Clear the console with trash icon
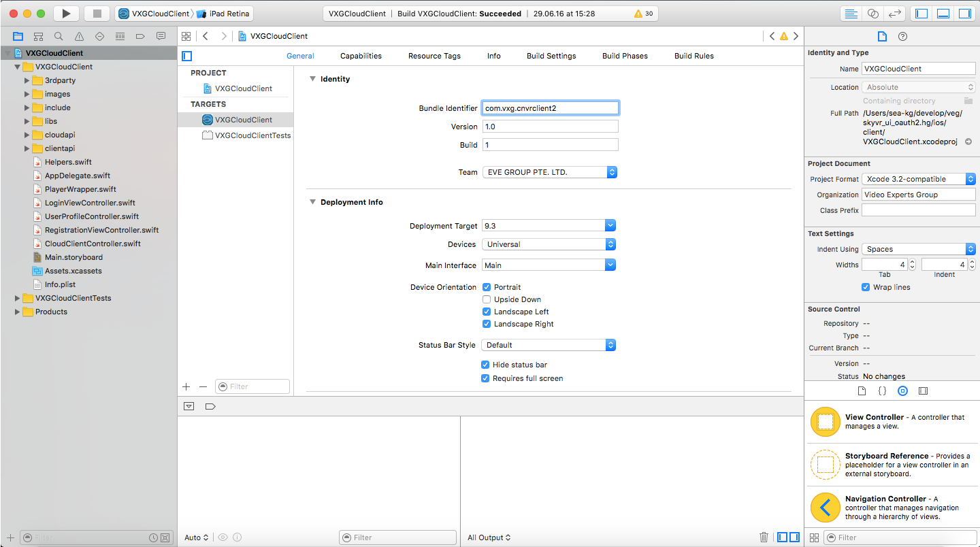Image resolution: width=980 pixels, height=547 pixels. 764,537
